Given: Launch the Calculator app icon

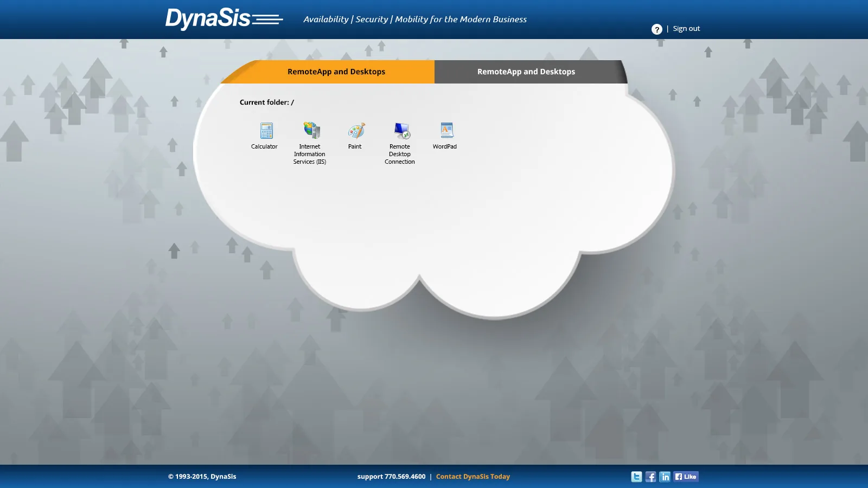Looking at the screenshot, I should pyautogui.click(x=266, y=131).
